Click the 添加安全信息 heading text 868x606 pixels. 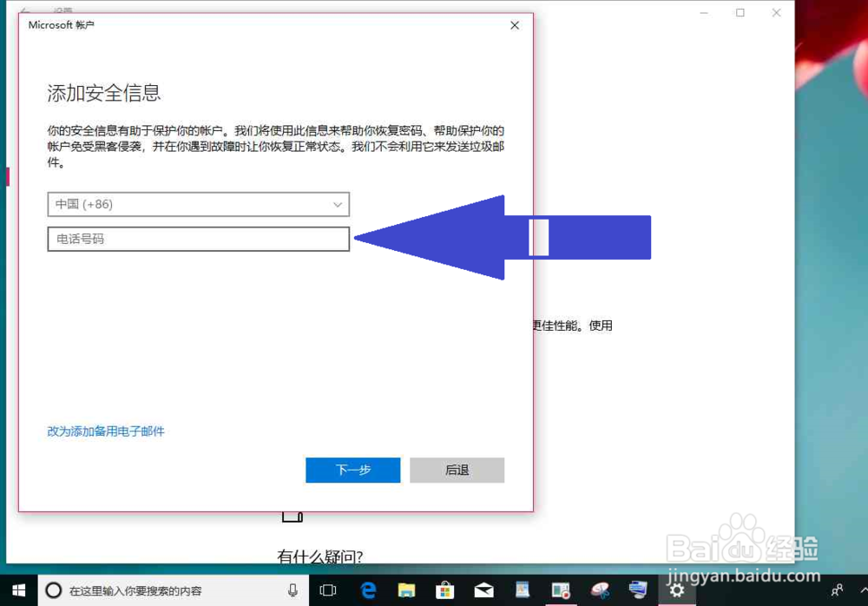(104, 93)
